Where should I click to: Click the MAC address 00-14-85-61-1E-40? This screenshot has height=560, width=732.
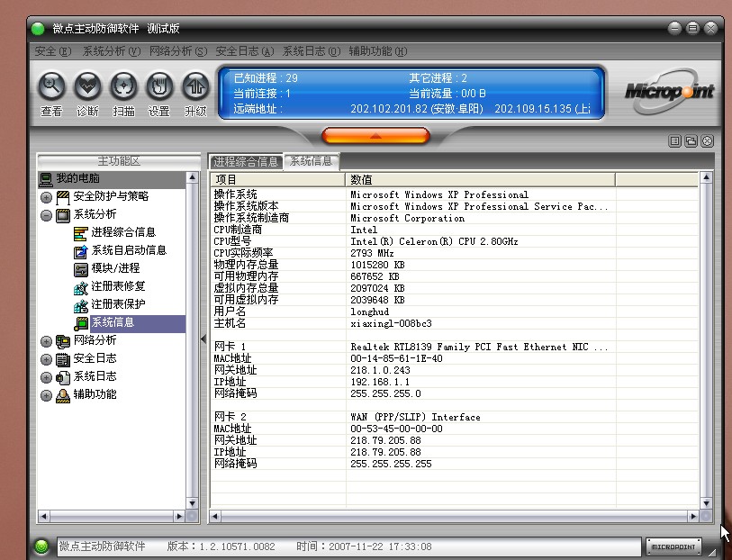[x=396, y=358]
